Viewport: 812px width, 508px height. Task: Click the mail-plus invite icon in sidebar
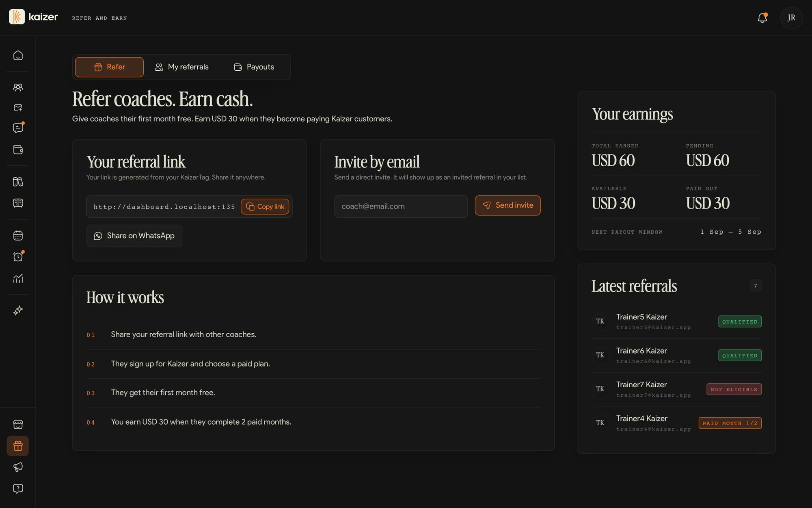tap(18, 108)
